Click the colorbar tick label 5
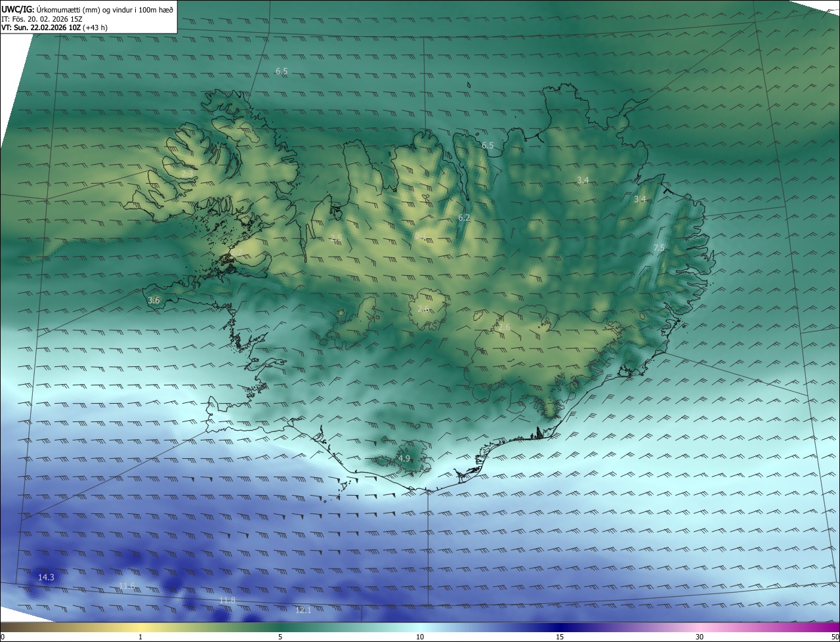The width and height of the screenshot is (840, 642). click(x=280, y=637)
